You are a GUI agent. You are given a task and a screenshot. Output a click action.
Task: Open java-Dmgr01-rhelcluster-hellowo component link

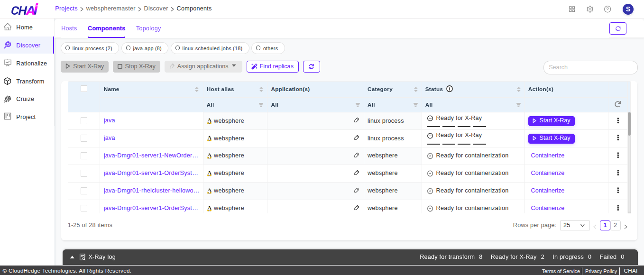151,191
